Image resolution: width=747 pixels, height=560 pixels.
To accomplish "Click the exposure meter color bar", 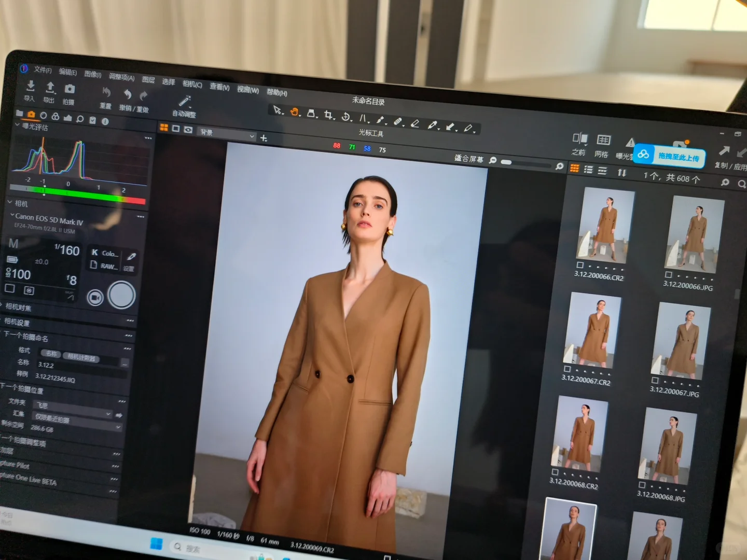I will (x=78, y=193).
